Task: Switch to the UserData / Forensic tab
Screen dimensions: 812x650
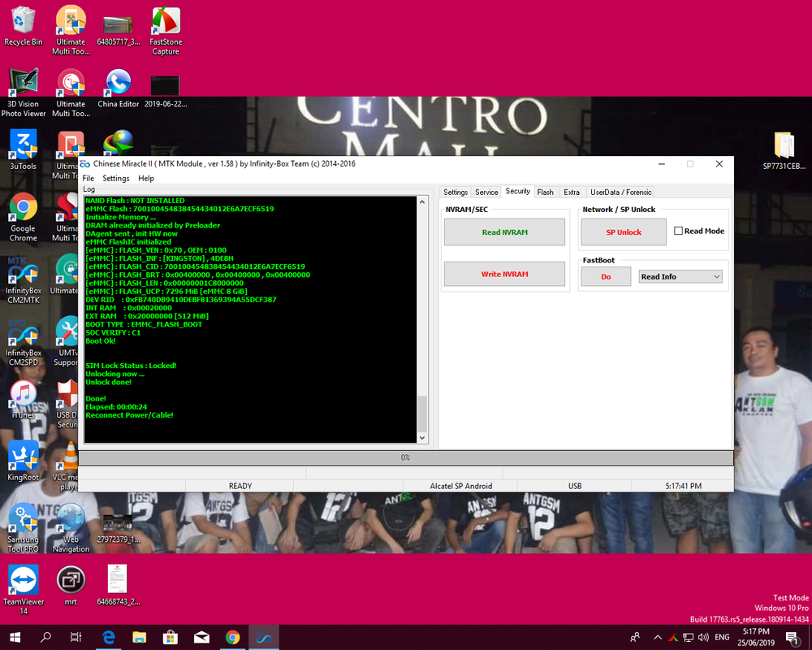Action: click(621, 193)
